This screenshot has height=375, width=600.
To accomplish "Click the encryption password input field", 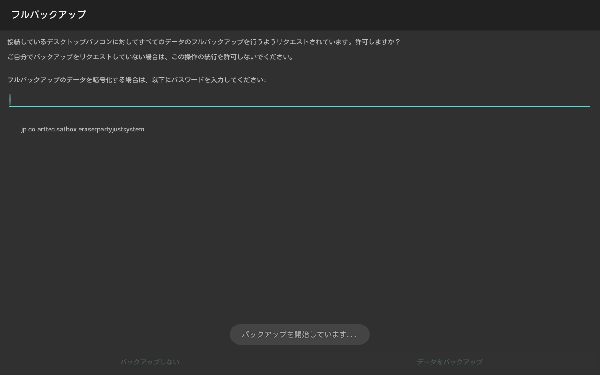I will (x=299, y=100).
